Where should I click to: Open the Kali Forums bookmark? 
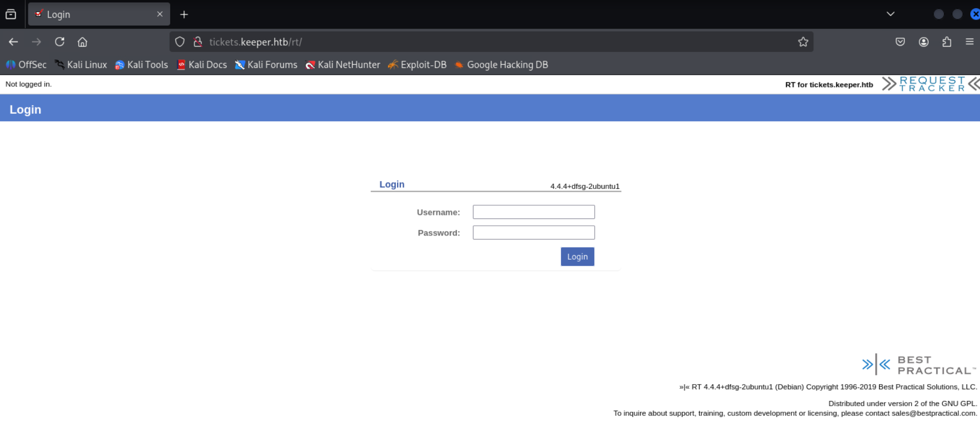266,65
